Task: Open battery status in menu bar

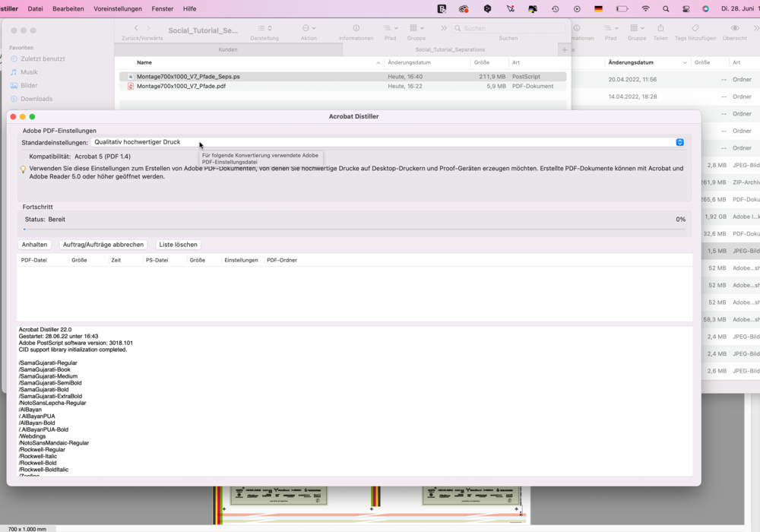Action: coord(622,8)
